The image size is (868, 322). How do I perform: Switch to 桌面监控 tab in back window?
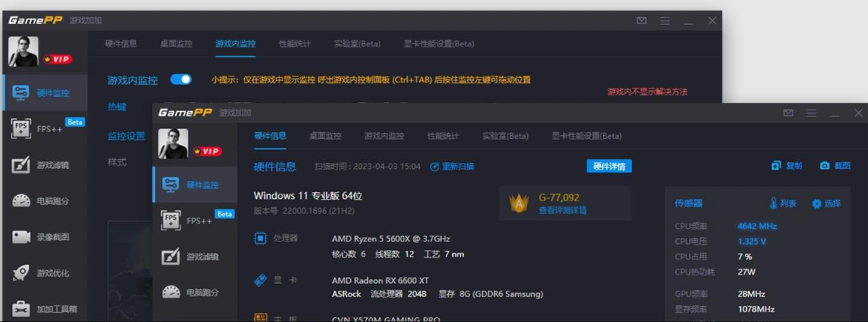tap(176, 43)
